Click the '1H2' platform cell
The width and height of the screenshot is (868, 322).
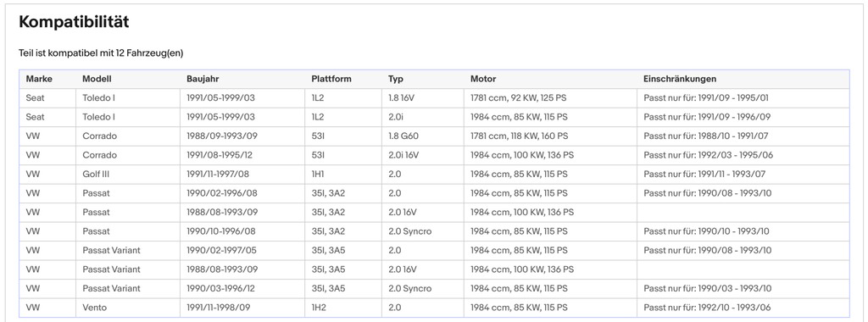319,307
